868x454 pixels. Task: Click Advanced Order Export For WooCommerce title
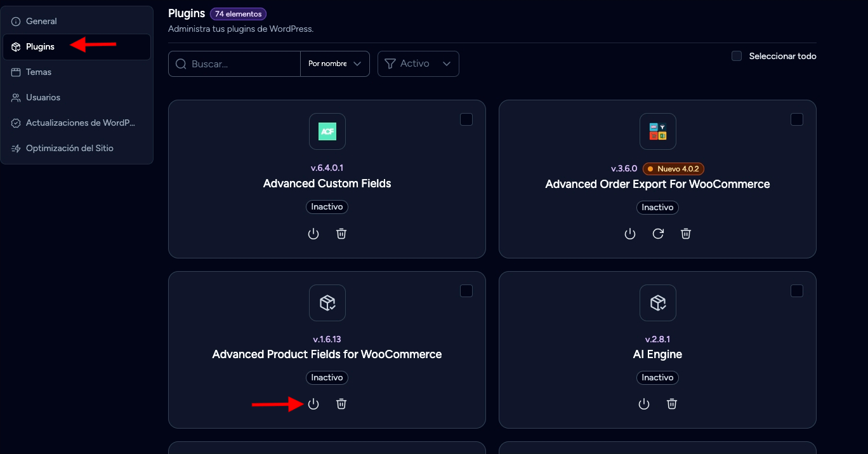coord(658,184)
